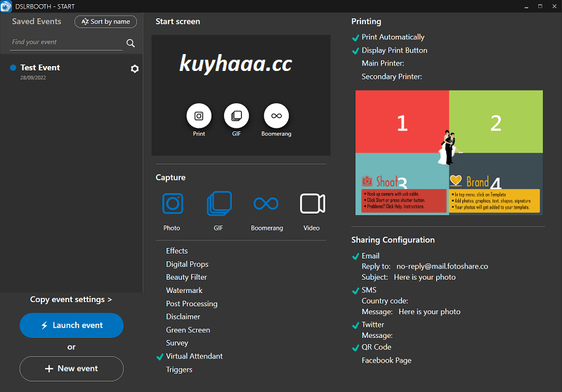Toggle the QR Code checkmark
Screen dimensions: 562x392
(355, 348)
